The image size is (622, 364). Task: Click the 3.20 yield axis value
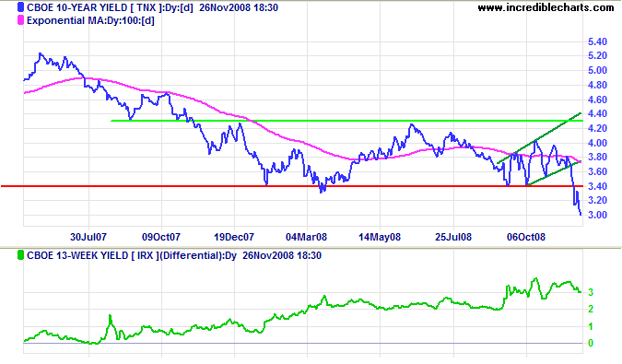coord(597,201)
